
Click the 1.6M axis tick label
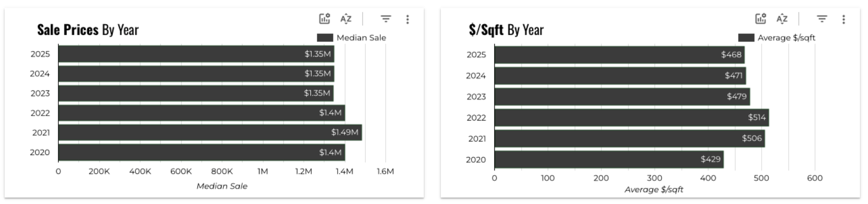385,171
